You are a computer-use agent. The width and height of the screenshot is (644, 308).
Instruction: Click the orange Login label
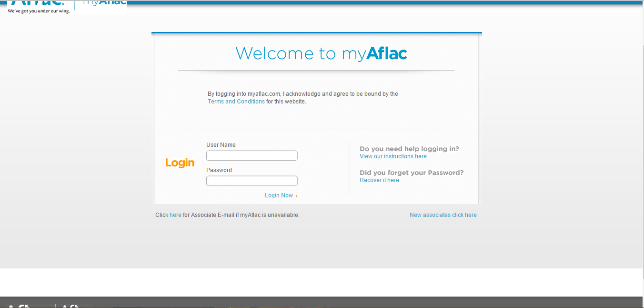click(x=180, y=163)
